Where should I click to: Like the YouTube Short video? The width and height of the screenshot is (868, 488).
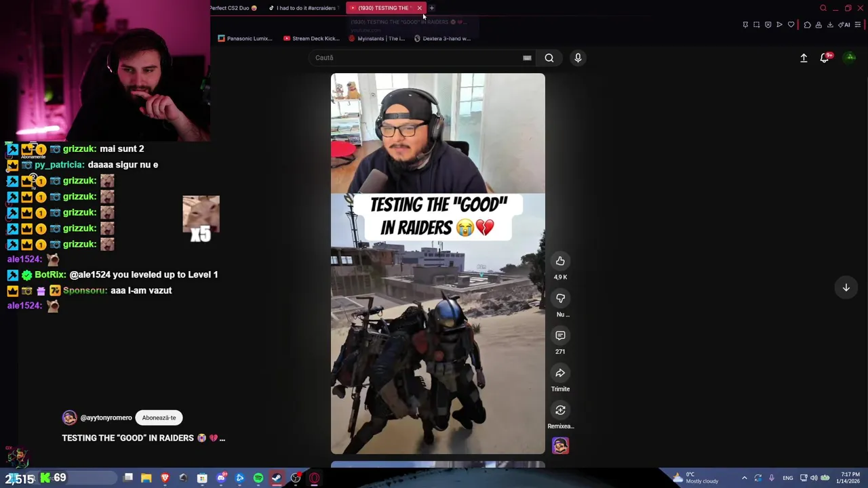pos(560,261)
